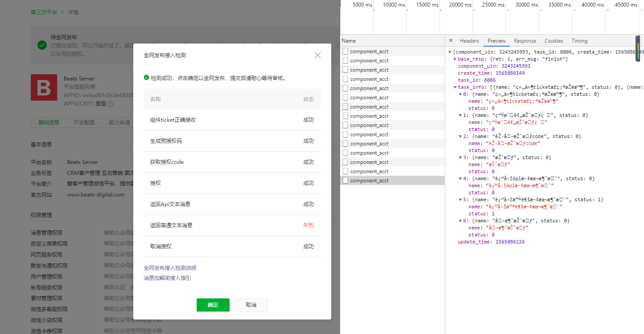The image size is (644, 334).
Task: Open the Response tab
Action: pyautogui.click(x=525, y=41)
